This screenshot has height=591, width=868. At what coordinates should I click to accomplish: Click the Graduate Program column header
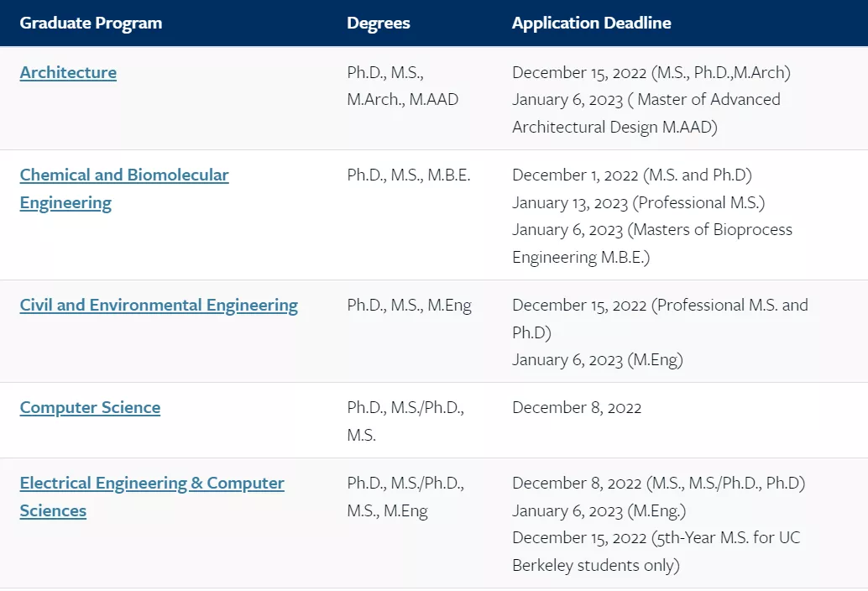point(91,23)
